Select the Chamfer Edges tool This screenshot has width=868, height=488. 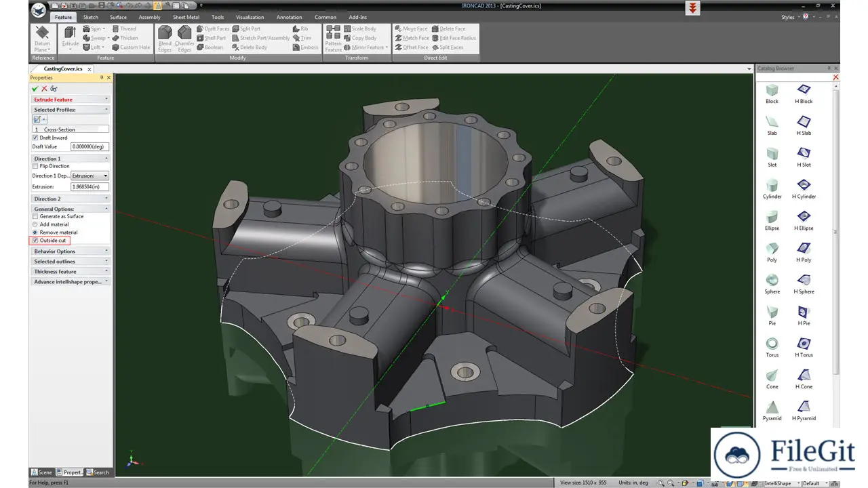click(184, 39)
